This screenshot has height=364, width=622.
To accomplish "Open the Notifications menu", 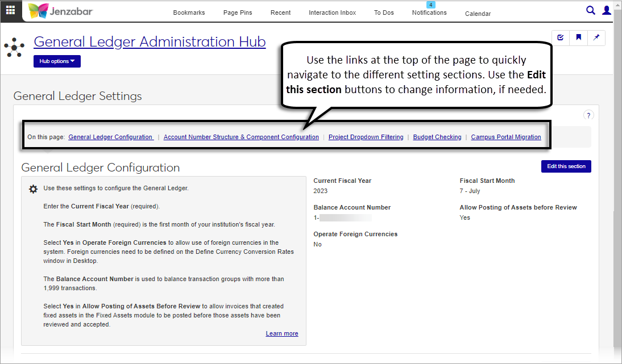I will pos(429,12).
